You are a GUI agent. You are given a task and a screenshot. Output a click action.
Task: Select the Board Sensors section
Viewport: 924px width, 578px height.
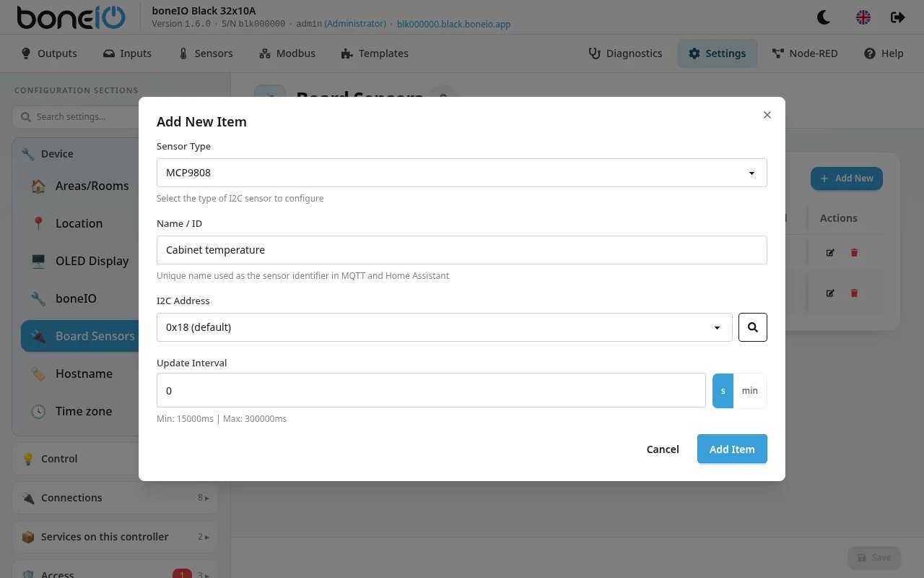pyautogui.click(x=79, y=336)
